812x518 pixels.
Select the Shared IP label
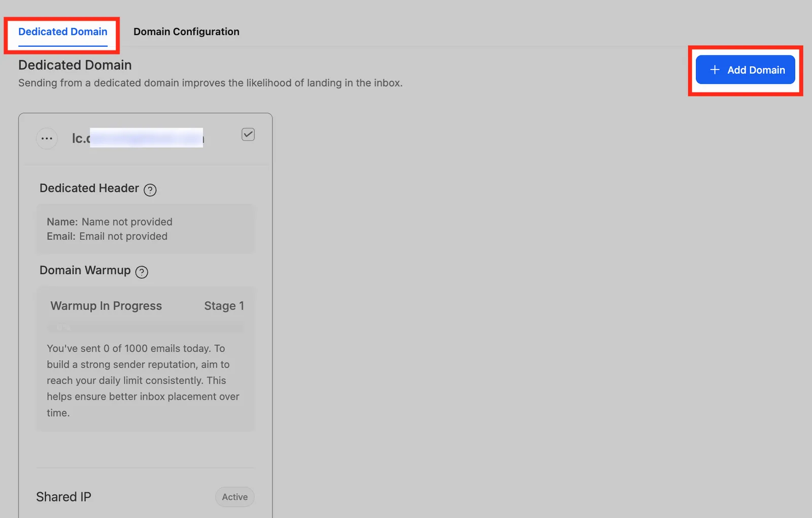coord(63,497)
